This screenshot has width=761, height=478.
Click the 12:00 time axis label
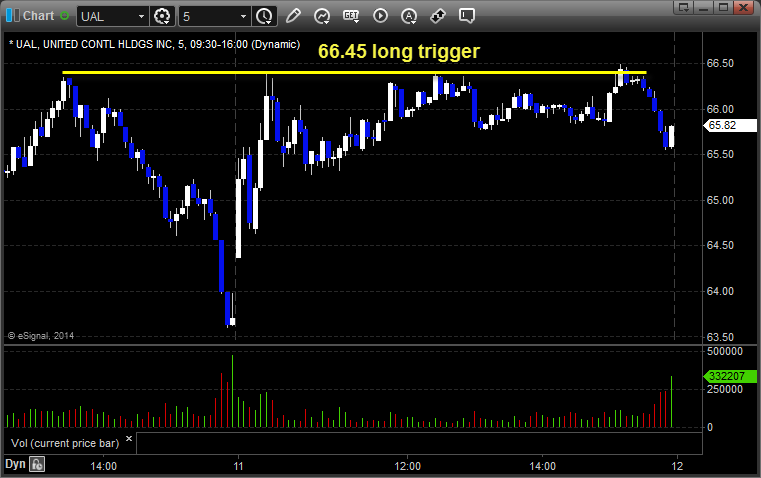click(408, 466)
